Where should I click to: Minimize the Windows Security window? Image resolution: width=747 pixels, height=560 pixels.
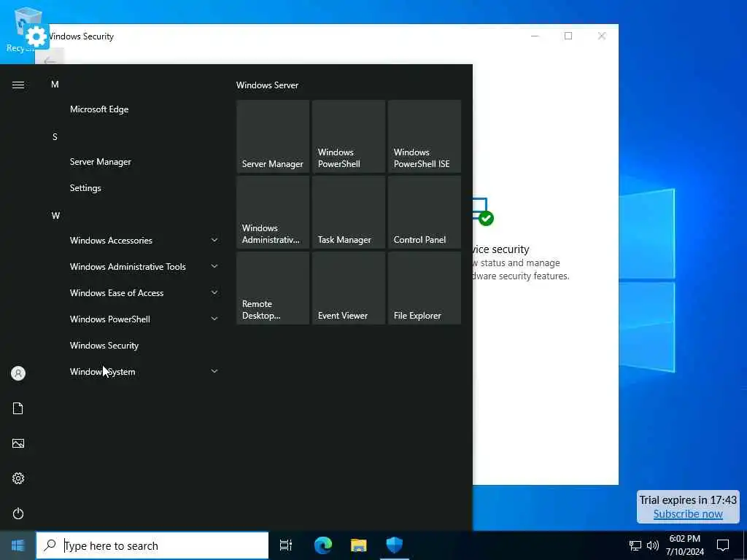pos(535,36)
